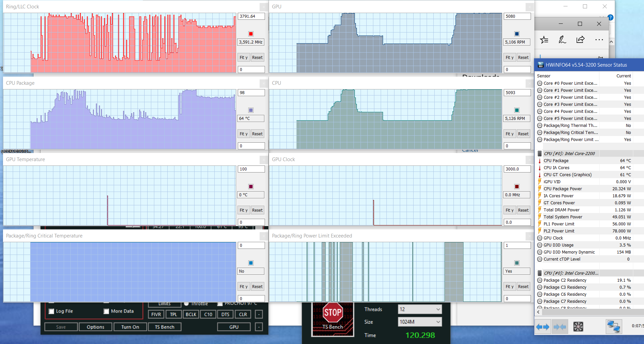Select the PL2 Power Limit sensor row
The height and width of the screenshot is (344, 644).
tap(584, 231)
